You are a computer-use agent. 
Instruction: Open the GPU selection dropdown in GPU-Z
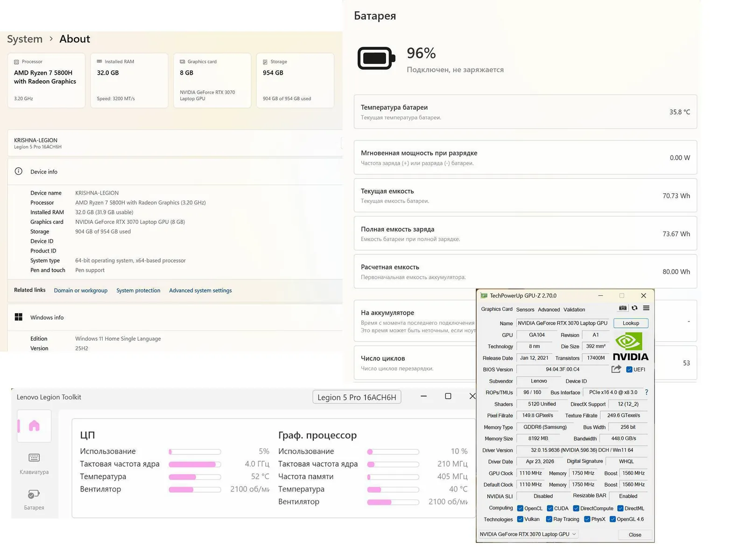(x=529, y=534)
